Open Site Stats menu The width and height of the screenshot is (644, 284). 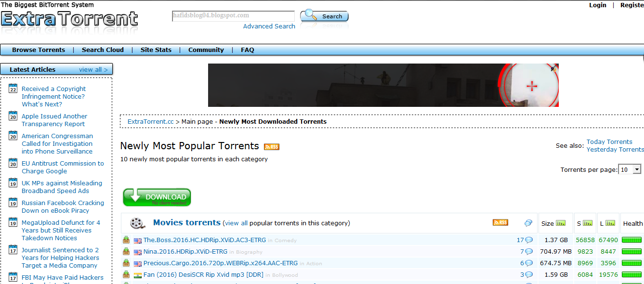156,50
